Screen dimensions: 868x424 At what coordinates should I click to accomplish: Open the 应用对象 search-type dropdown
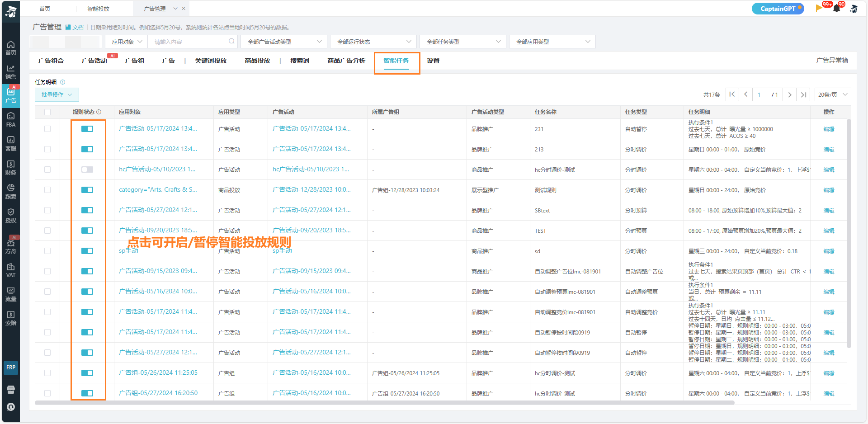(127, 42)
